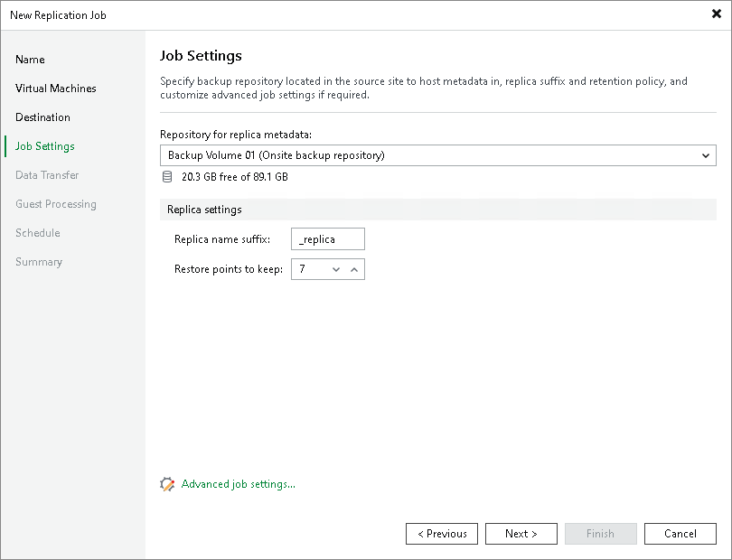Image resolution: width=732 pixels, height=560 pixels.
Task: Select the Summary step
Action: (x=39, y=261)
